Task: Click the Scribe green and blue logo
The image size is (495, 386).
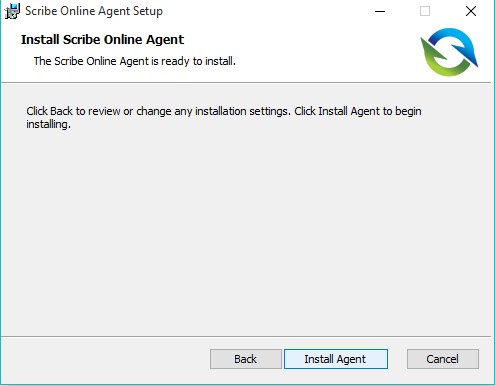Action: pyautogui.click(x=449, y=52)
